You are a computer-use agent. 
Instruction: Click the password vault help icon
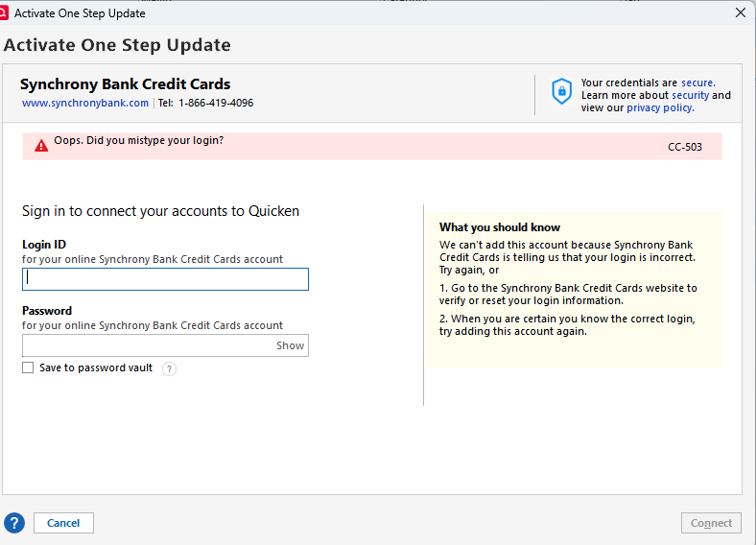[x=169, y=369]
